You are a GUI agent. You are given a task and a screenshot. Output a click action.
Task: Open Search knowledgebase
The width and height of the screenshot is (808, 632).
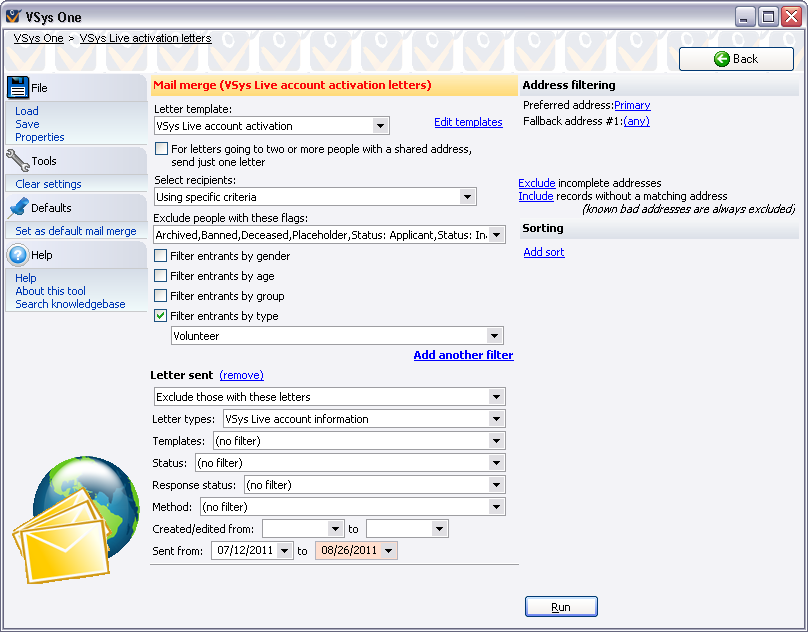pyautogui.click(x=70, y=304)
